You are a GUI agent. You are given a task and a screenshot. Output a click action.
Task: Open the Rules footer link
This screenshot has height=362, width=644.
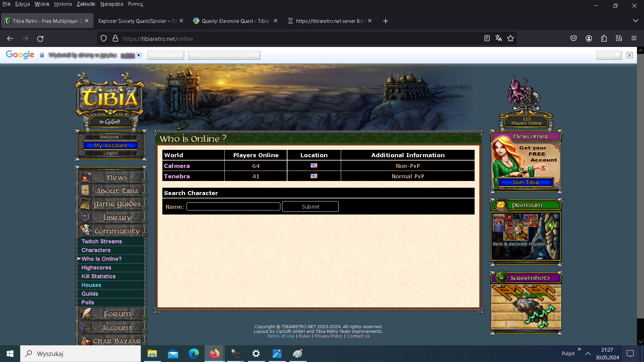coord(305,336)
